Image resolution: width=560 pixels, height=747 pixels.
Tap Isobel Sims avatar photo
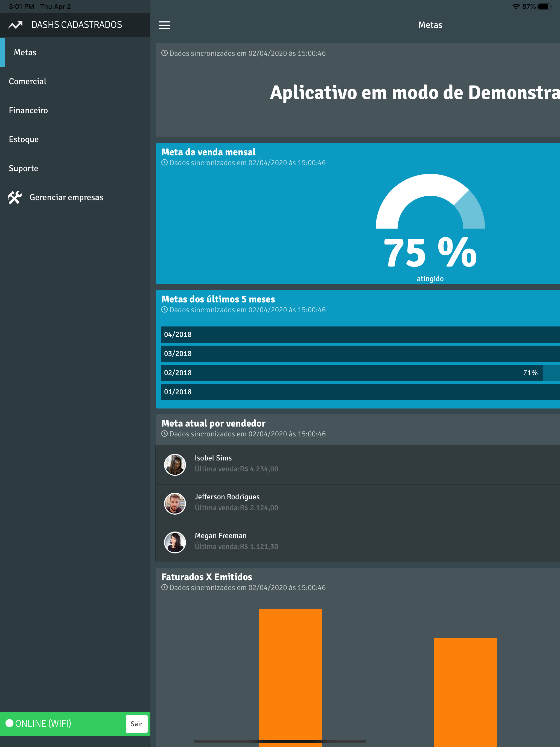pos(175,465)
